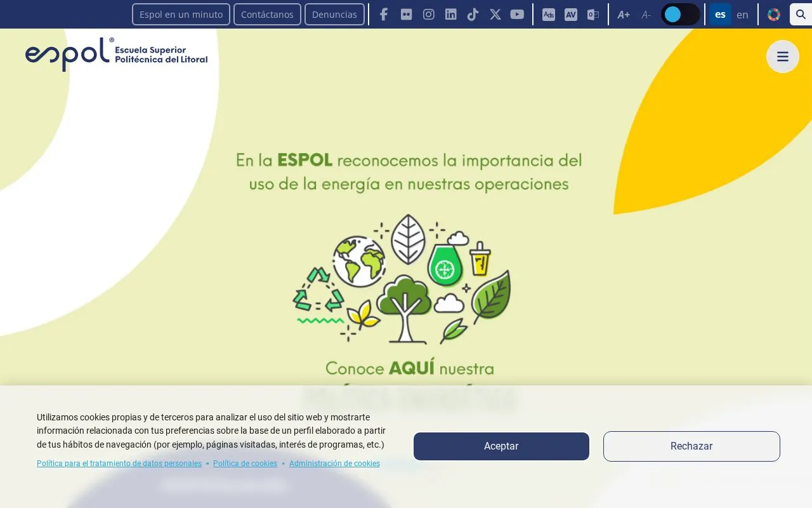Toggle the dark mode switch

coord(681,14)
